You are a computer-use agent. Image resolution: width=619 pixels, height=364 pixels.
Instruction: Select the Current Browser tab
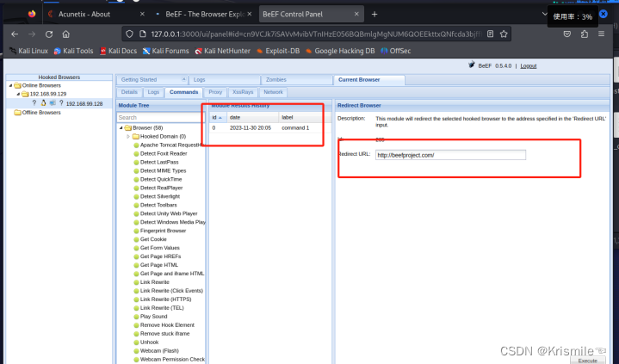tap(359, 80)
